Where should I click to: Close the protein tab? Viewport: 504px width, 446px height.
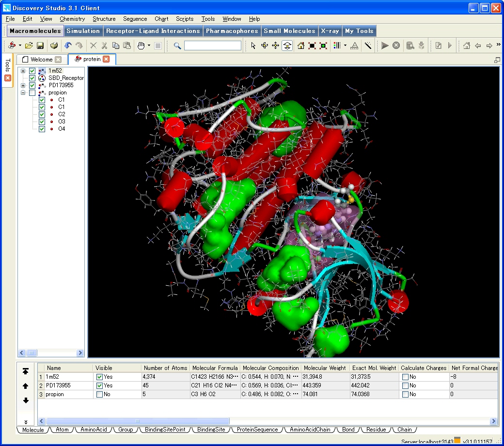[107, 59]
